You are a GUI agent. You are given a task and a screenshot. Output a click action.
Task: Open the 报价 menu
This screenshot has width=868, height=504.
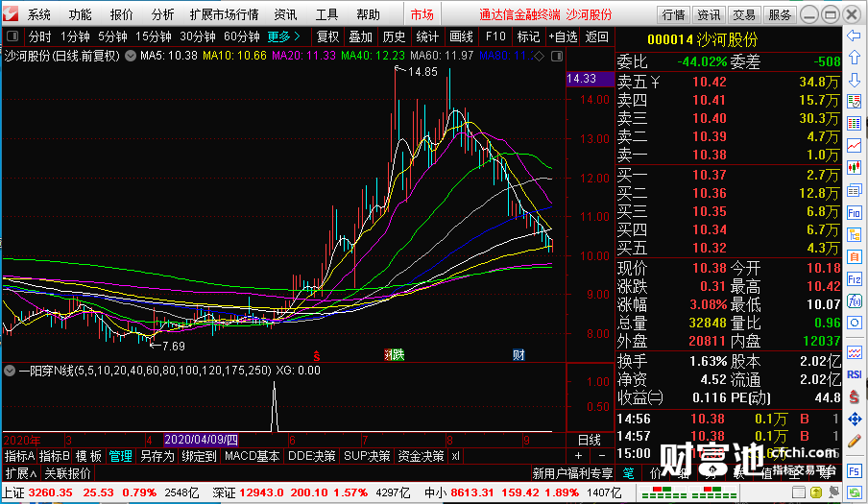click(121, 14)
